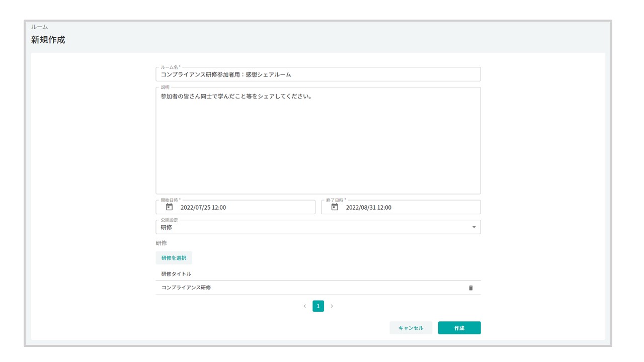Click the 研修を選択 button
The width and height of the screenshot is (644, 362).
pos(174,258)
